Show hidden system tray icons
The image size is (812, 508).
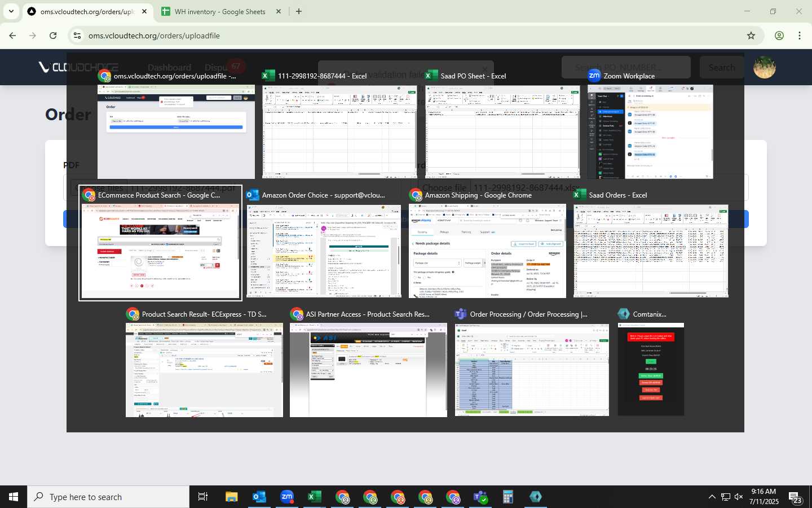712,497
